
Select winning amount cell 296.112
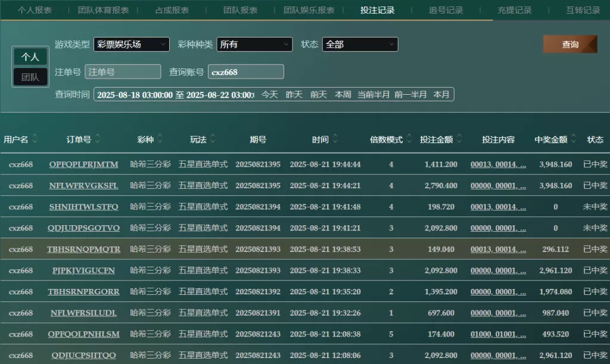[556, 249]
